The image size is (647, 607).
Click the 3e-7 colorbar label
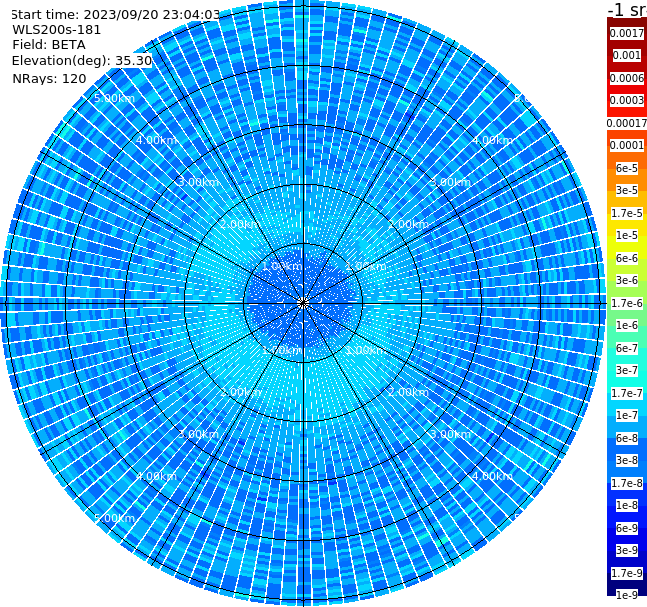coord(627,371)
